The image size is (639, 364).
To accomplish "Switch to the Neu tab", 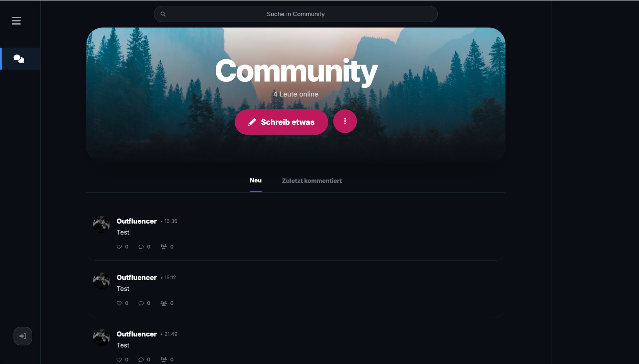I will (x=256, y=181).
